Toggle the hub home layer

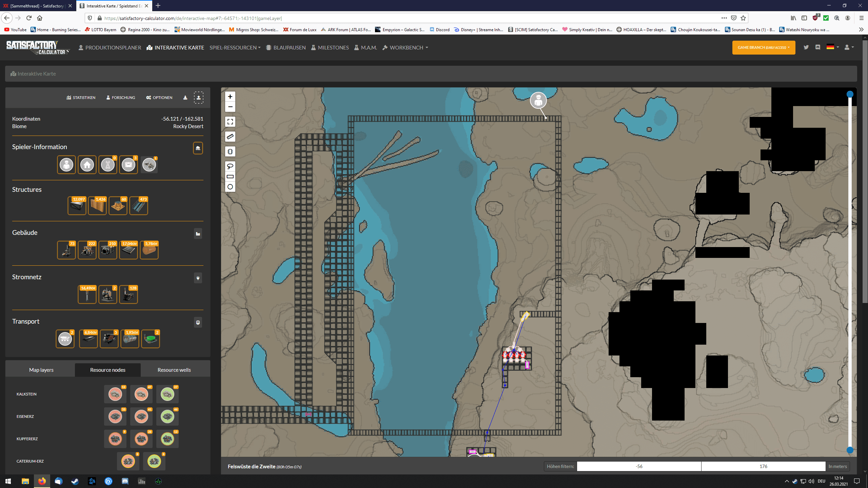click(87, 165)
